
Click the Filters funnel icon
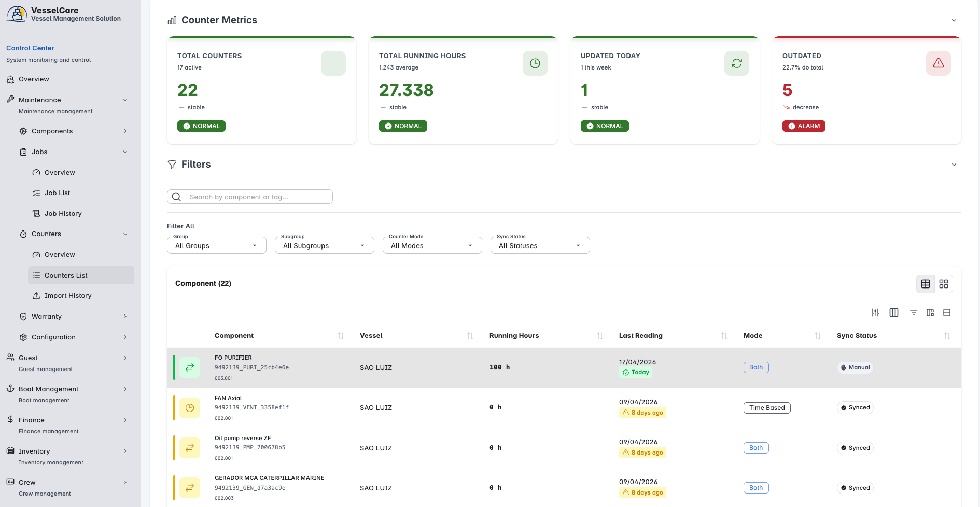pos(172,165)
